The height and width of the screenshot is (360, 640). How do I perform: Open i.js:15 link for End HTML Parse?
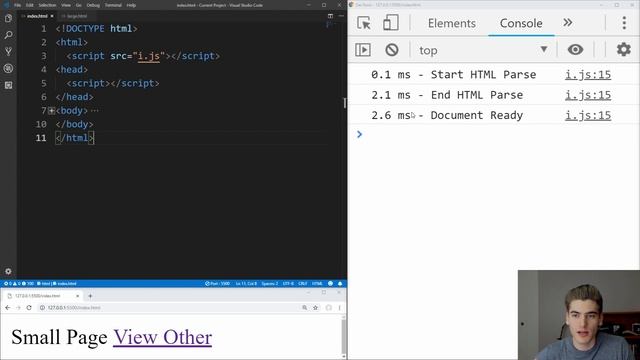(588, 95)
